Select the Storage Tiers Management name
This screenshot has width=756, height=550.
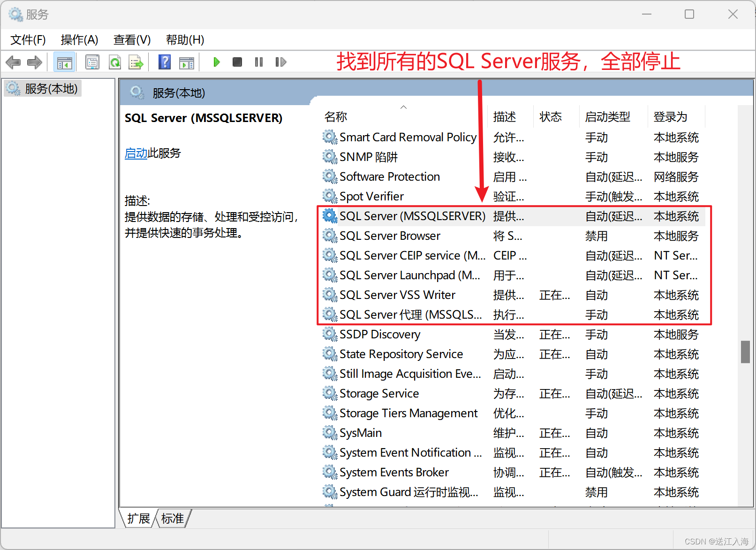(x=408, y=413)
